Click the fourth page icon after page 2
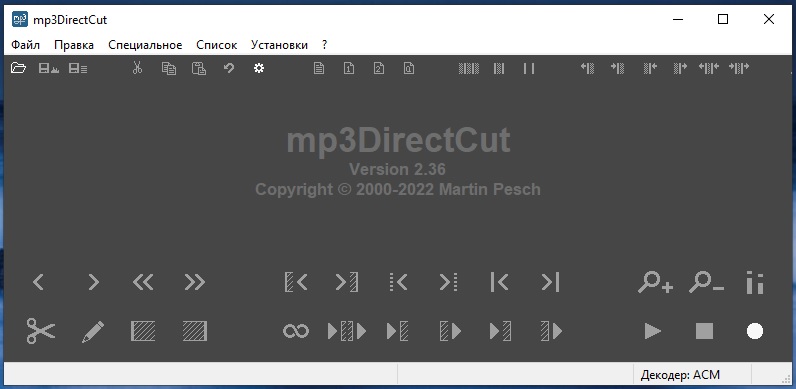 pyautogui.click(x=409, y=68)
